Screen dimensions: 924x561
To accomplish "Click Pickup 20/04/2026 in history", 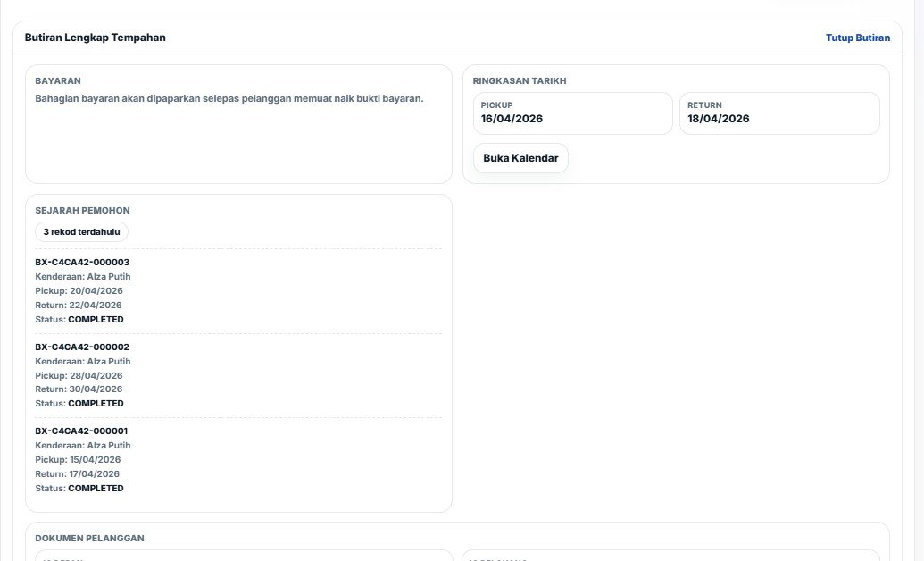I will (x=79, y=291).
